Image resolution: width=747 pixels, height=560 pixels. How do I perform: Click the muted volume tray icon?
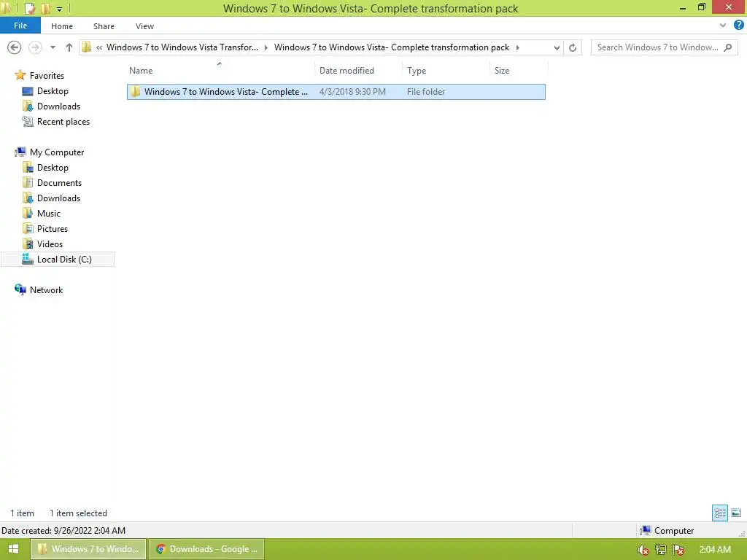pyautogui.click(x=643, y=550)
